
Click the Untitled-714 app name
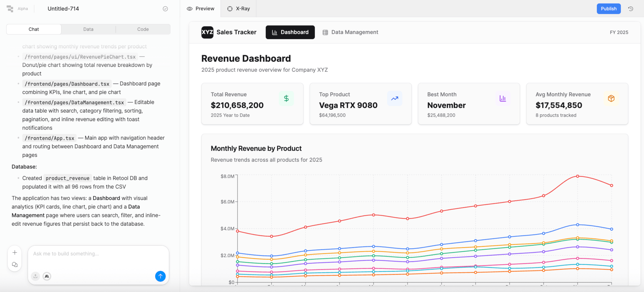point(63,9)
